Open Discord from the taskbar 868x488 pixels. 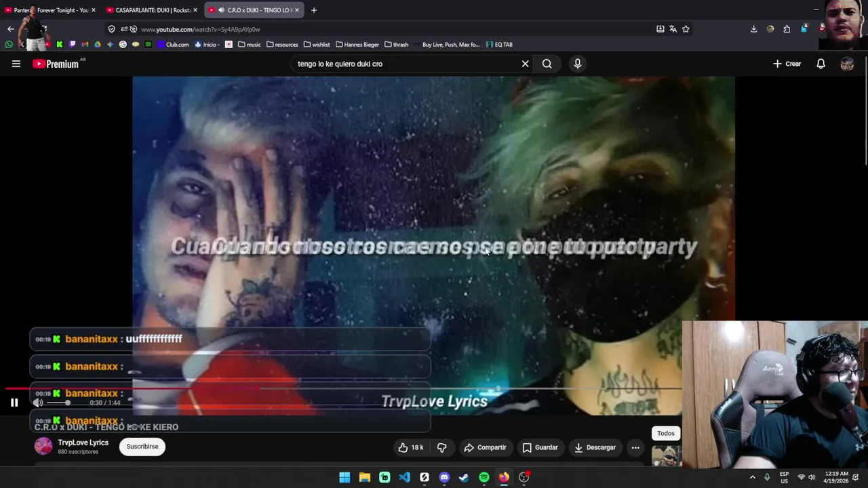tap(444, 477)
